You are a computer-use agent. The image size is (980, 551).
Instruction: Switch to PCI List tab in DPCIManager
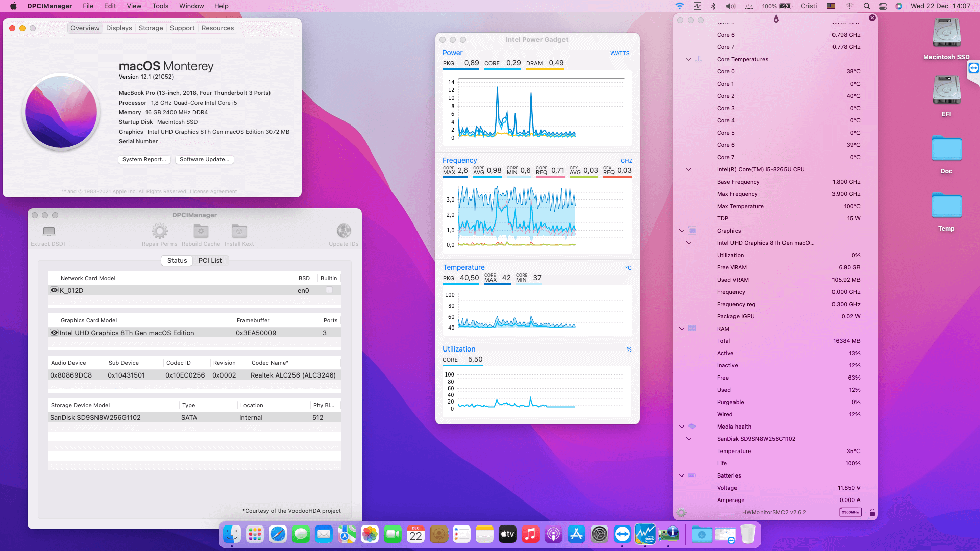pos(210,260)
